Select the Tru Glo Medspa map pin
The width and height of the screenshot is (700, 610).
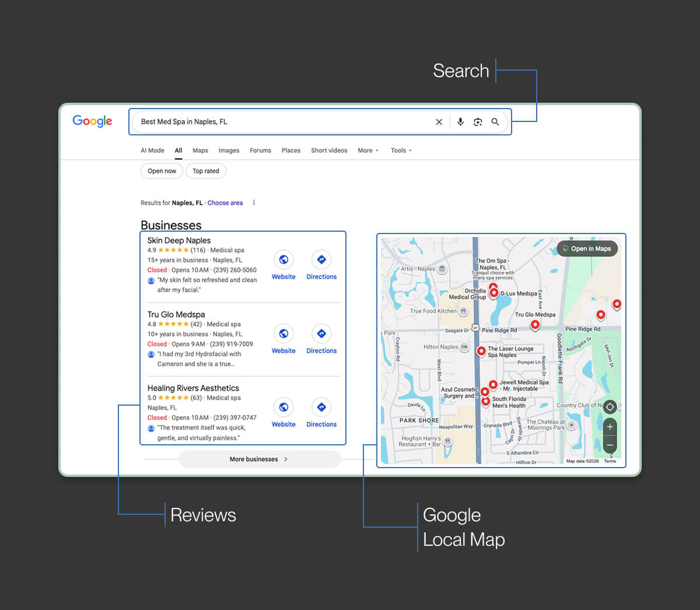pyautogui.click(x=535, y=324)
